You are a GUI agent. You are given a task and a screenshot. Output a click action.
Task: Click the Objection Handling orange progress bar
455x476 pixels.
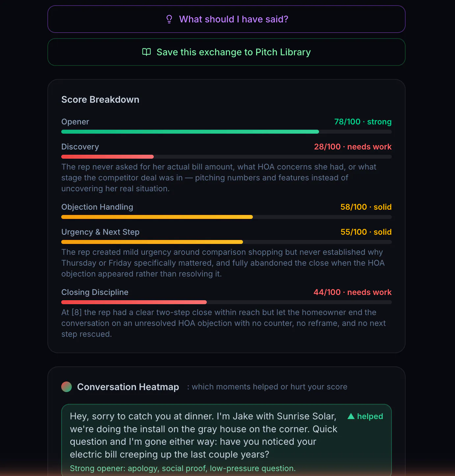click(227, 217)
